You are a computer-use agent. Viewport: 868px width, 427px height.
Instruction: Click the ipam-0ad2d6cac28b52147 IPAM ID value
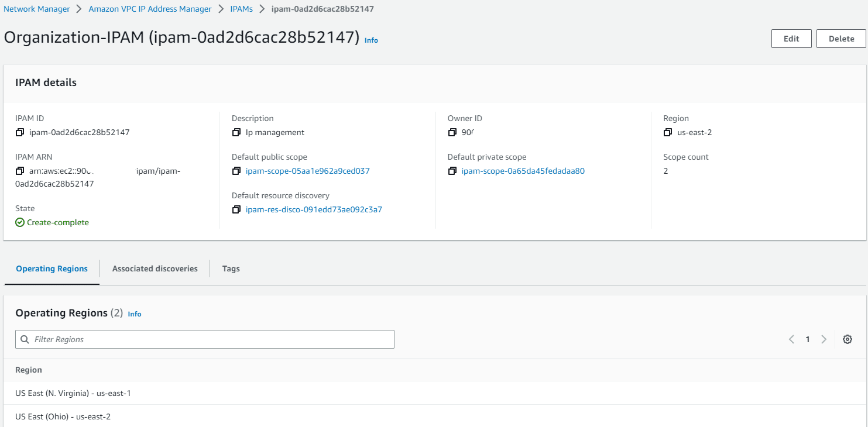(80, 132)
